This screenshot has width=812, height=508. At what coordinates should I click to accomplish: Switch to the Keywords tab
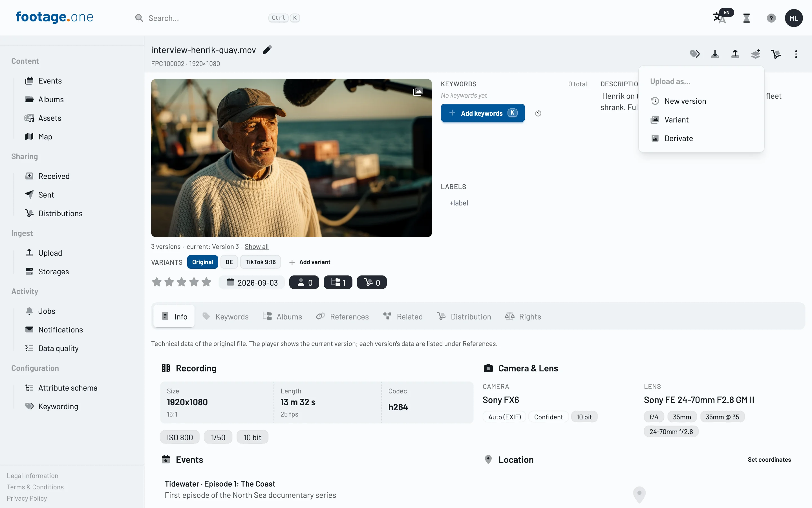[x=226, y=316]
